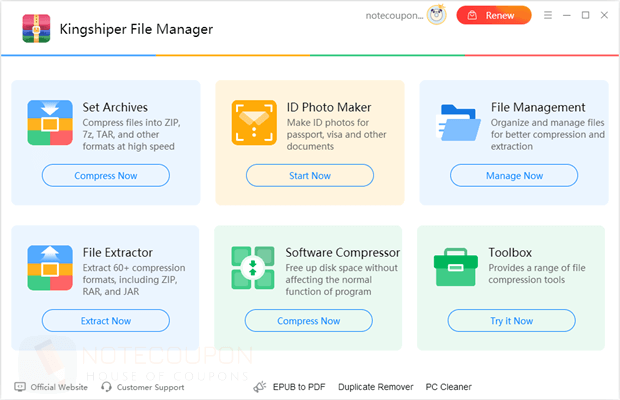Screen dimensions: 620x400
Task: Click the Kingshiper File Manager title text
Action: click(136, 29)
